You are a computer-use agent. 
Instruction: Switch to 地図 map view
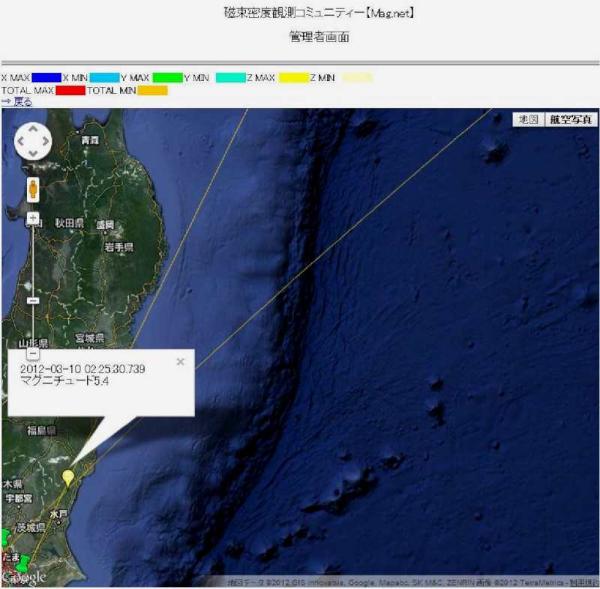pos(528,120)
